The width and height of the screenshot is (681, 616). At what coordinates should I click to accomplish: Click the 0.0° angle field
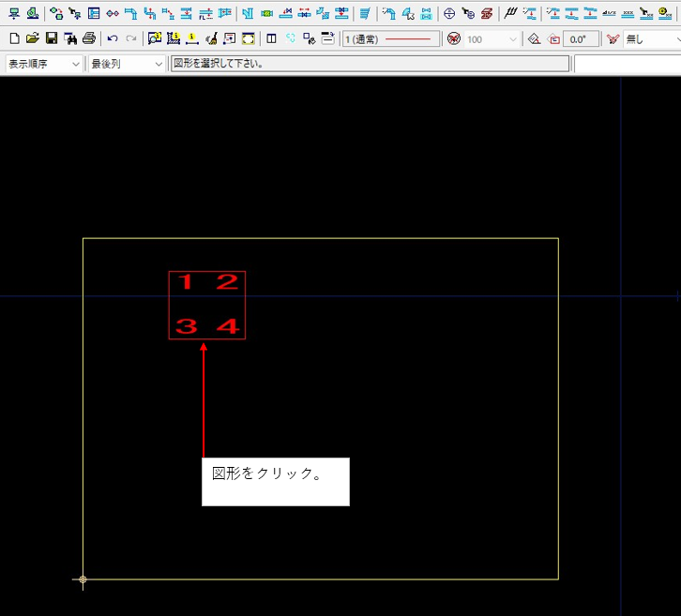click(582, 39)
